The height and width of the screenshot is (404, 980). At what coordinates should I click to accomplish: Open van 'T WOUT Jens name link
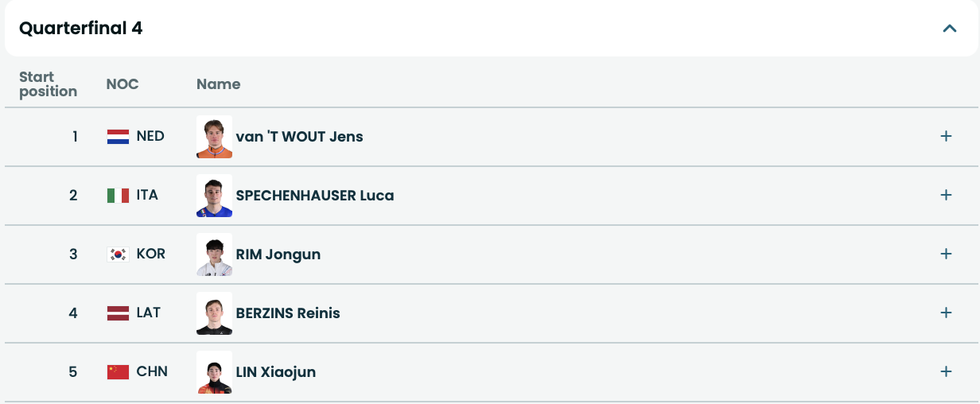pyautogui.click(x=299, y=137)
